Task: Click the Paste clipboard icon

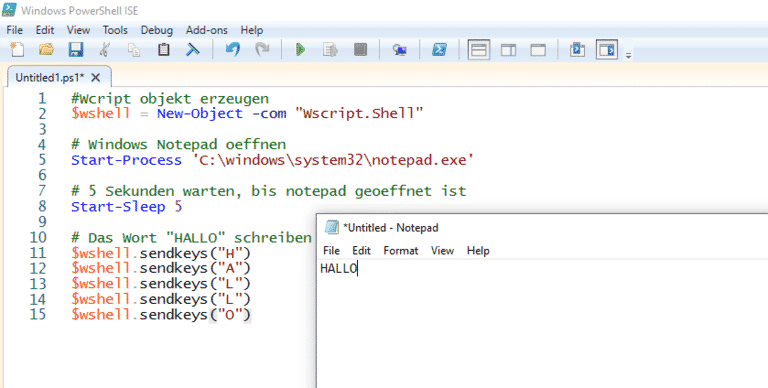Action: tap(164, 49)
